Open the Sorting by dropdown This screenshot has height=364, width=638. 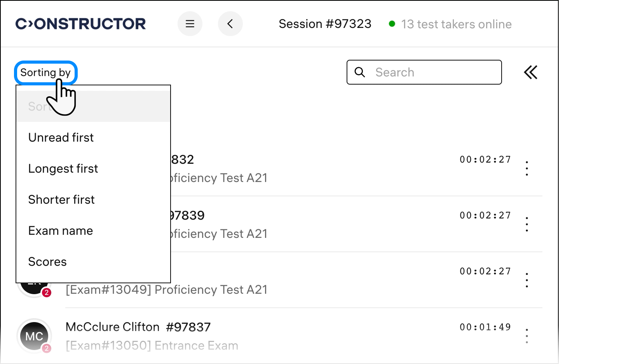(45, 73)
